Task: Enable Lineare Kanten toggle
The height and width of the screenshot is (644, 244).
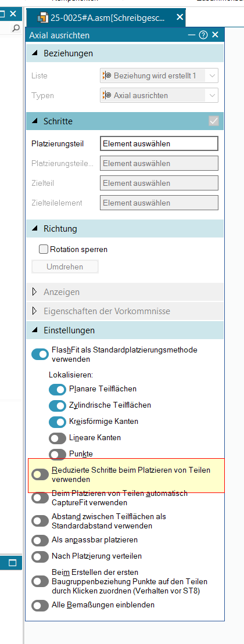Action: point(58,438)
